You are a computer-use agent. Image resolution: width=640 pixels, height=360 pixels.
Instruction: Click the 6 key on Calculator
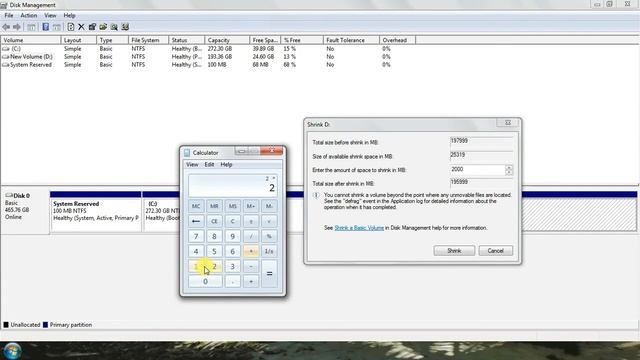[233, 251]
